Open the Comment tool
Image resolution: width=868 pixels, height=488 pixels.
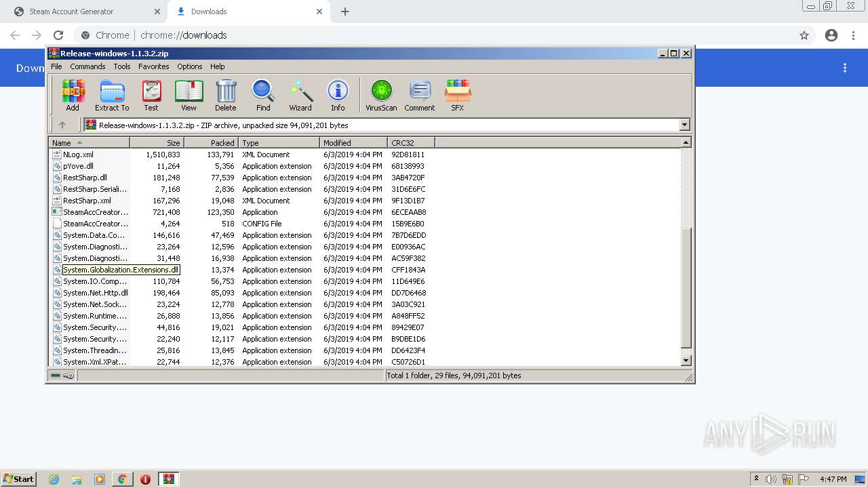click(420, 96)
